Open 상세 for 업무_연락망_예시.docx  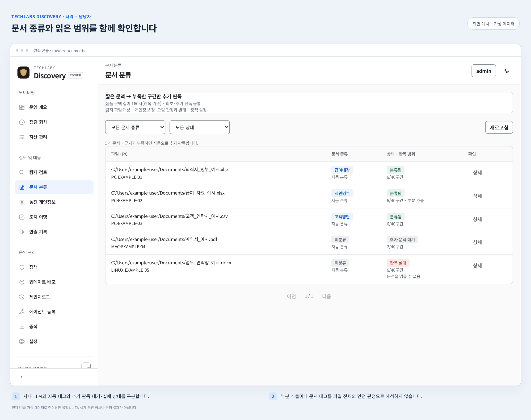coord(477,266)
